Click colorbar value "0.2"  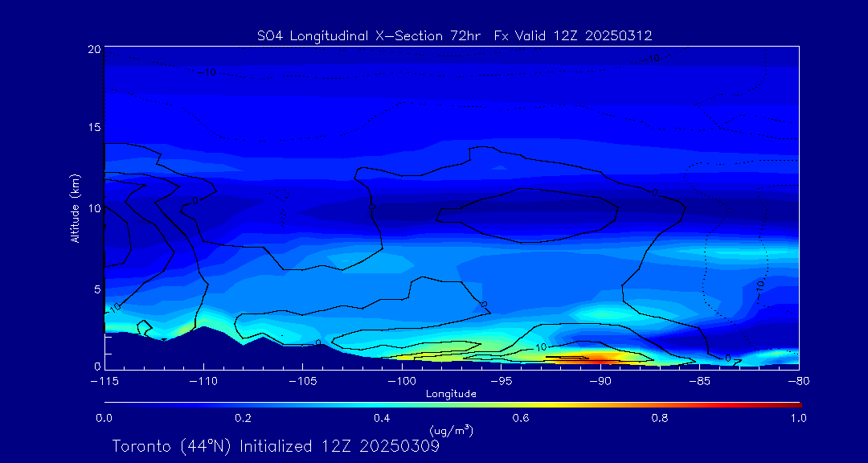point(243,418)
